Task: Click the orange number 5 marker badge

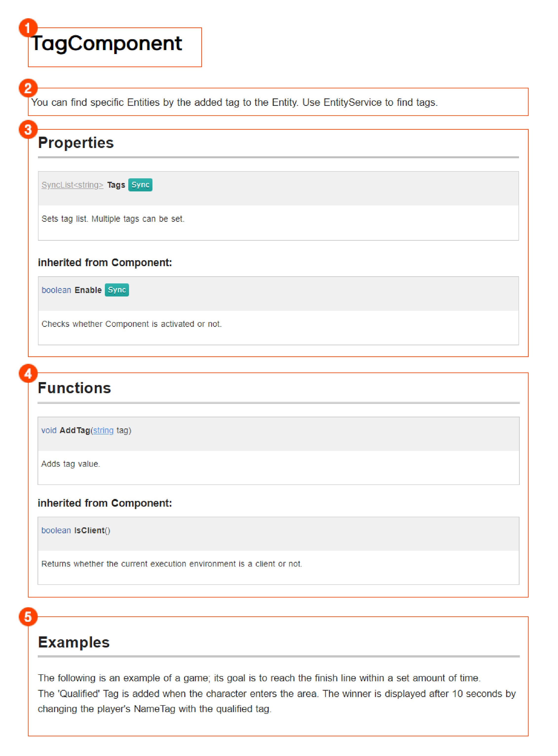Action: click(x=28, y=617)
